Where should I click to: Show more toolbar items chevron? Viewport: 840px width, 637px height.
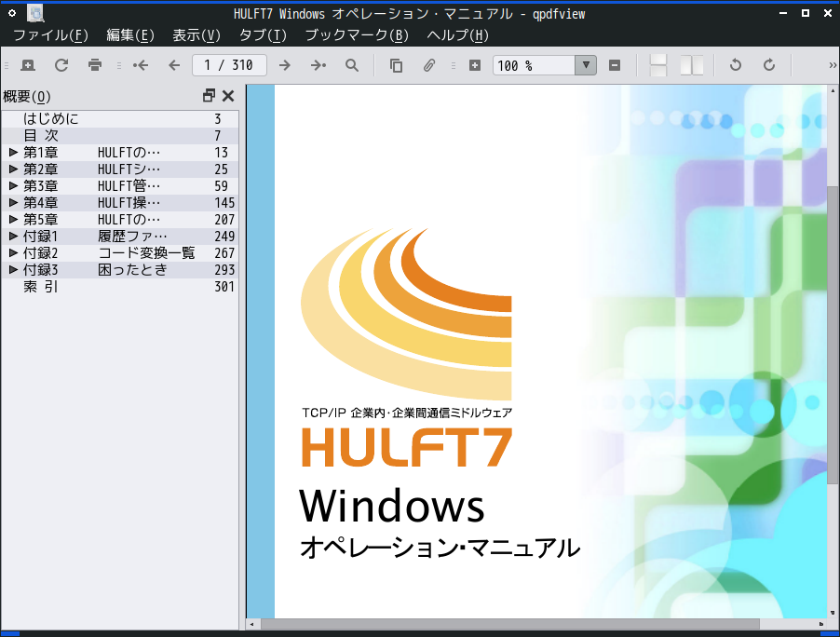coord(833,65)
